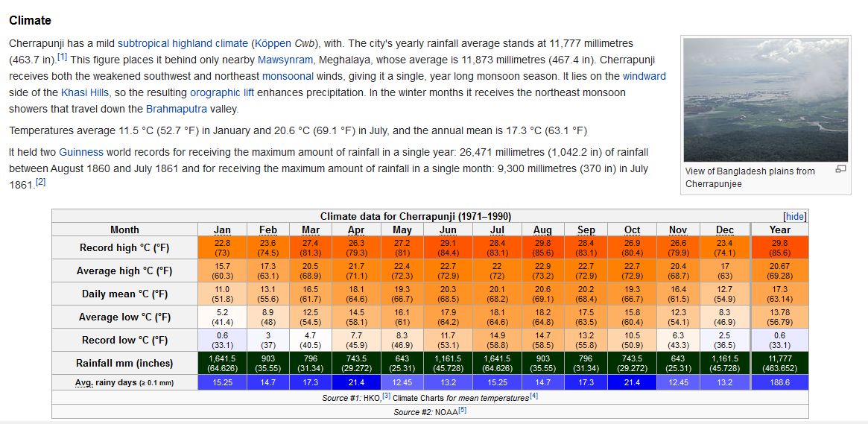Click the Month column header
868x424 pixels.
[x=124, y=230]
